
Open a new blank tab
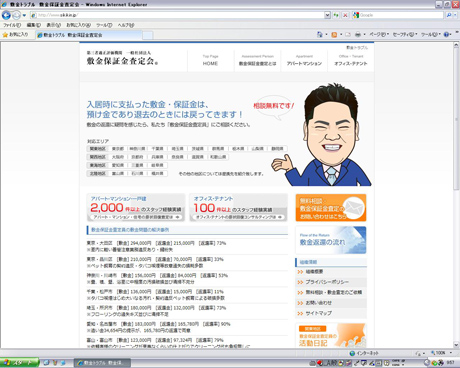tap(148, 35)
